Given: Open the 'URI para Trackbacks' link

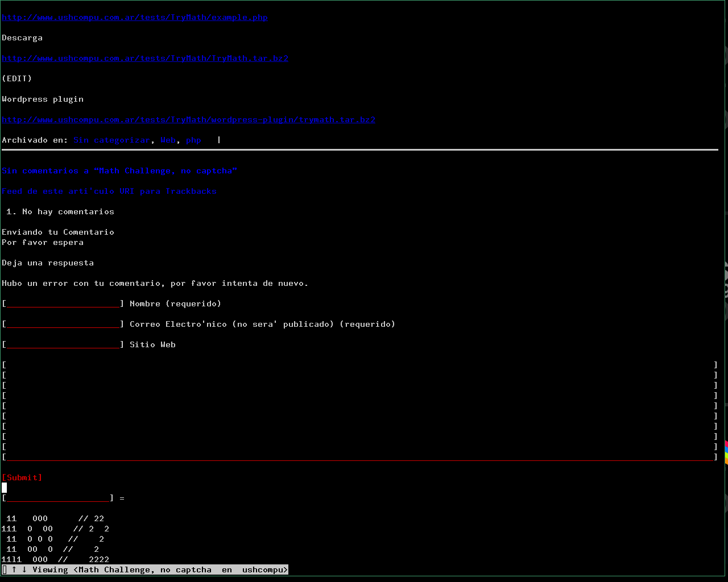Looking at the screenshot, I should [168, 192].
